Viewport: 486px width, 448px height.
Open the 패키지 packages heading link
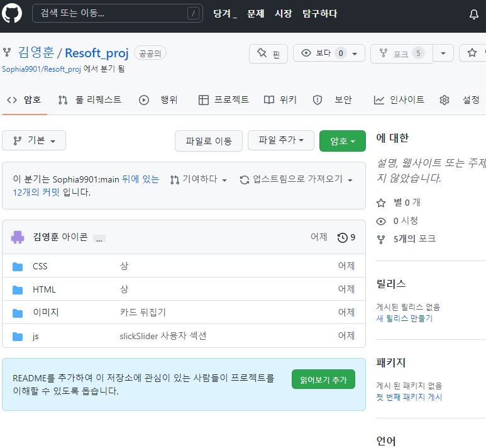(x=391, y=362)
